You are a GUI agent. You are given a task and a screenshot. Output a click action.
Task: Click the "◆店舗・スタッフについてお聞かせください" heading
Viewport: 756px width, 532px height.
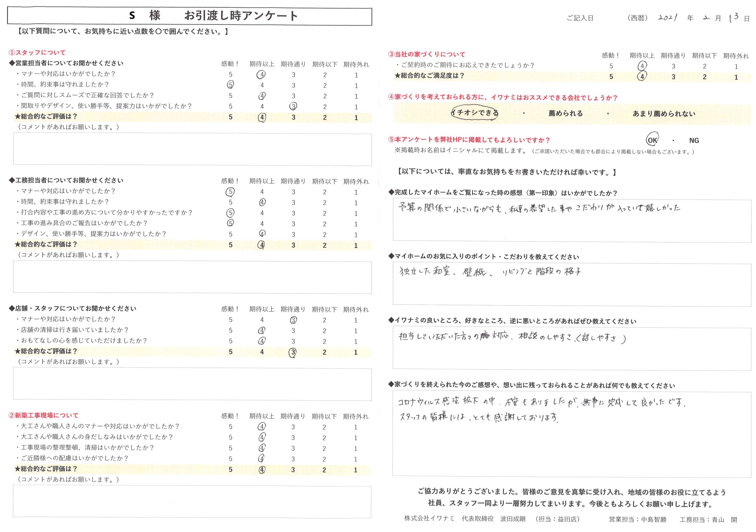coord(72,308)
